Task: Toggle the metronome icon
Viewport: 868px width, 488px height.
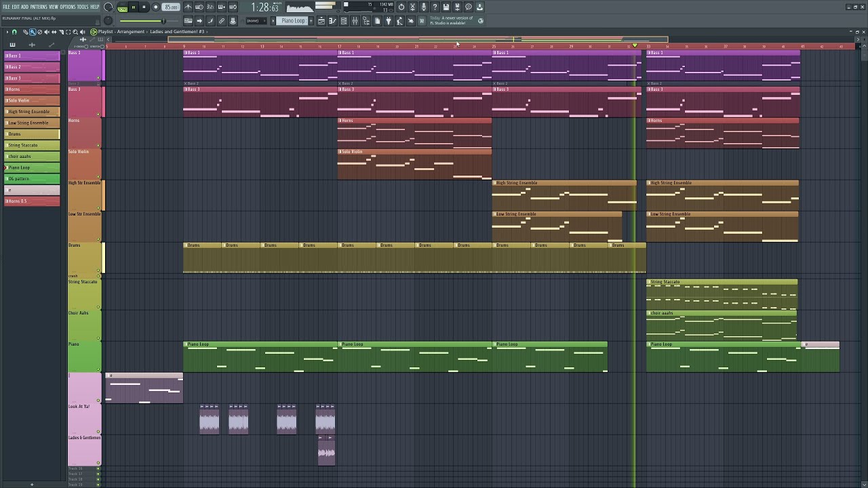Action: pyautogui.click(x=189, y=7)
